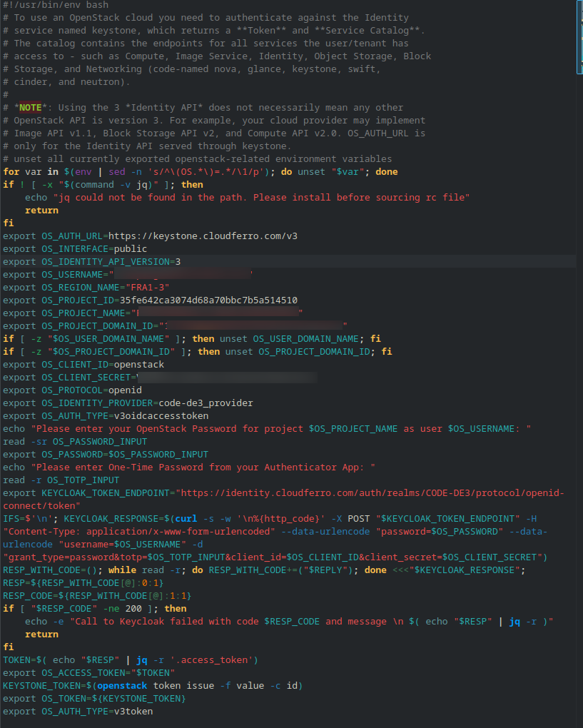Click the shebang line '#!/usr/bin/env bash'
This screenshot has width=583, height=728.
pyautogui.click(x=56, y=5)
